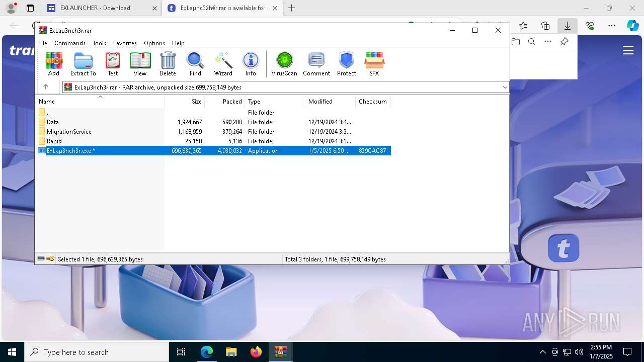Open the volume icon in system tray
This screenshot has width=644, height=362.
[x=579, y=352]
